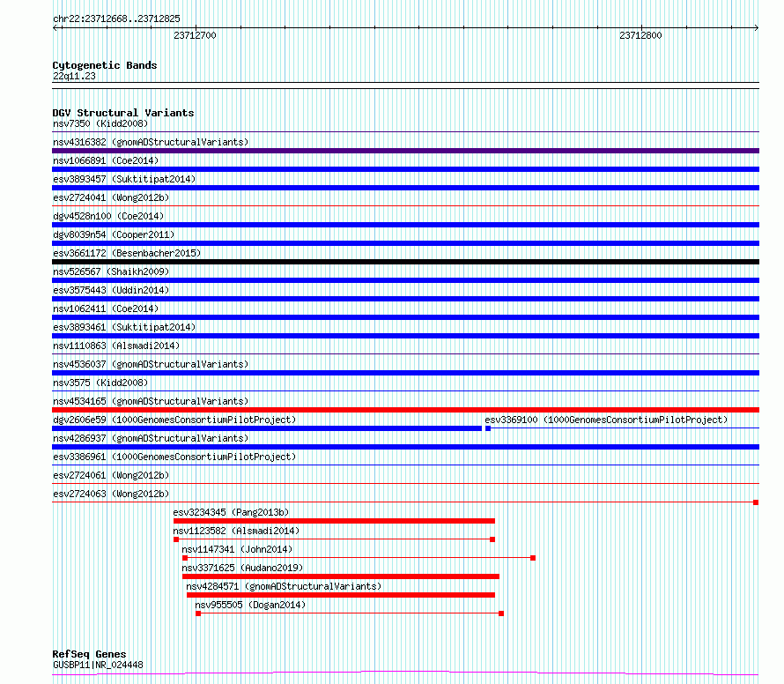Click the chr22:23712668..23712825 position label
784x684 pixels.
click(116, 19)
